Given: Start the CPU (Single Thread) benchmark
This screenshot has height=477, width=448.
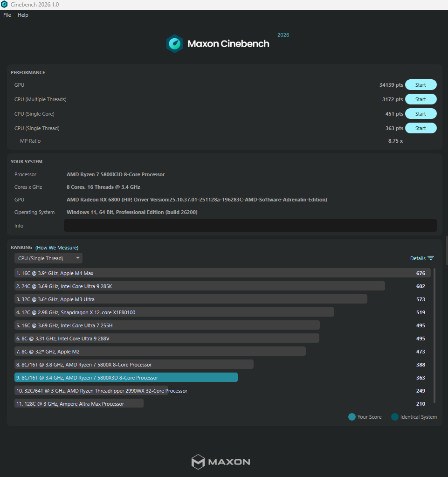Looking at the screenshot, I should tap(420, 128).
